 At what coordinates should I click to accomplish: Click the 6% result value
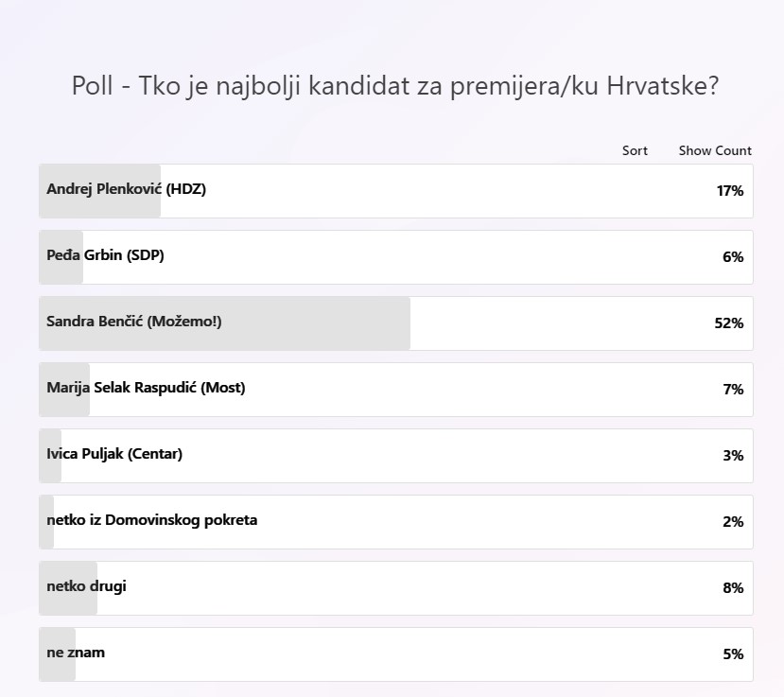pyautogui.click(x=733, y=257)
